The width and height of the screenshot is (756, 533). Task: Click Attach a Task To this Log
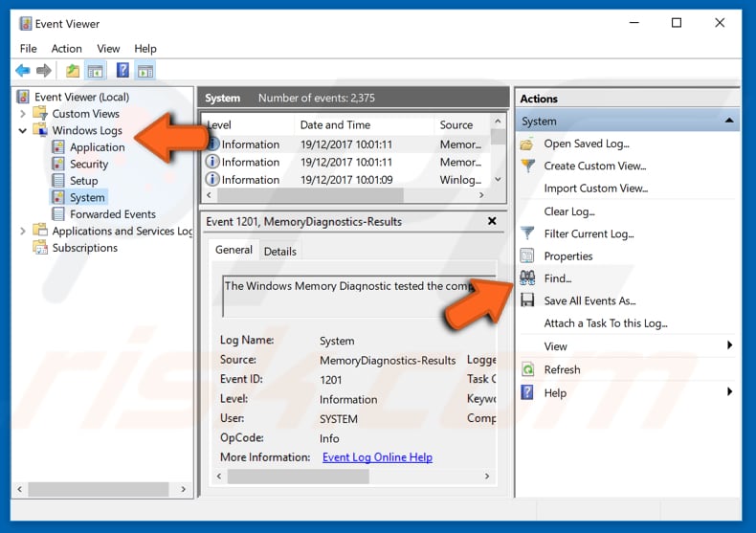pyautogui.click(x=606, y=323)
